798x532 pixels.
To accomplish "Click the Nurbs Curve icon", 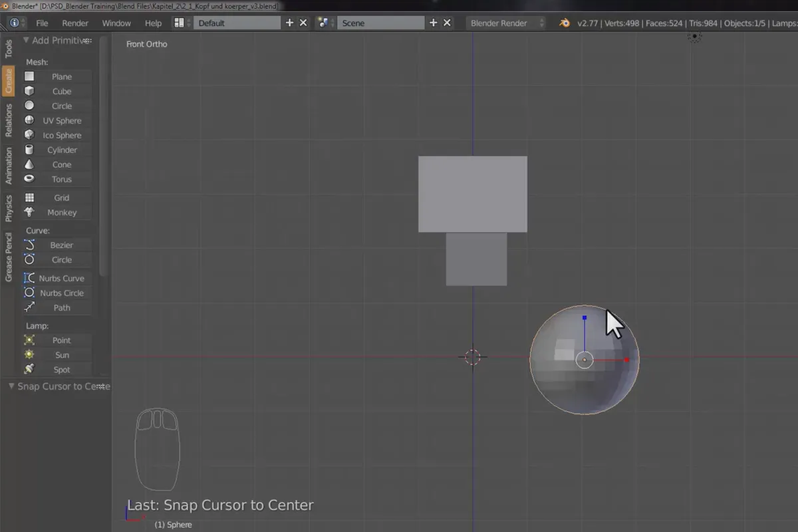I will pyautogui.click(x=29, y=278).
